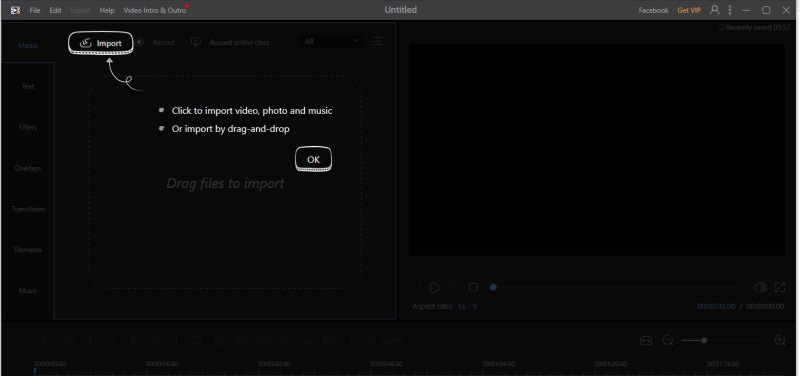
Task: Open the Export menu
Action: [x=81, y=10]
